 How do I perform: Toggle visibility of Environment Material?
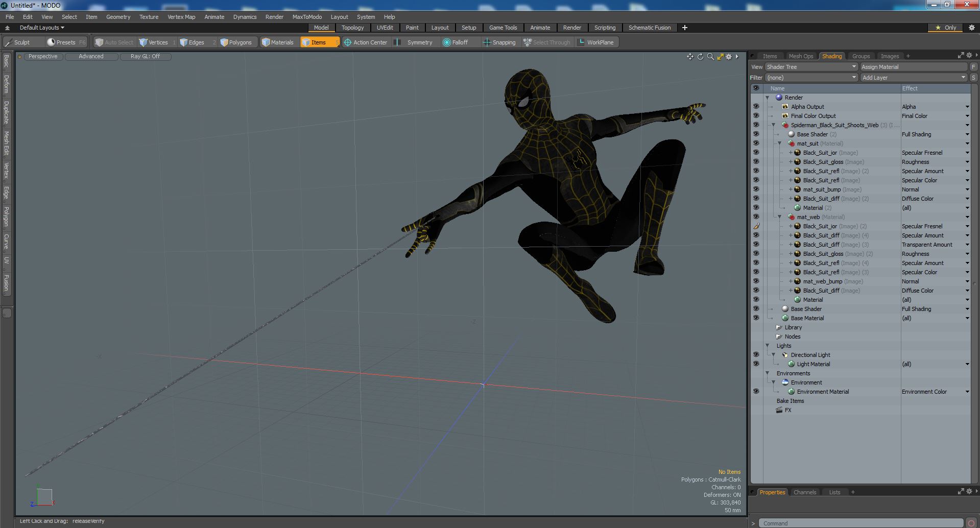(x=756, y=392)
